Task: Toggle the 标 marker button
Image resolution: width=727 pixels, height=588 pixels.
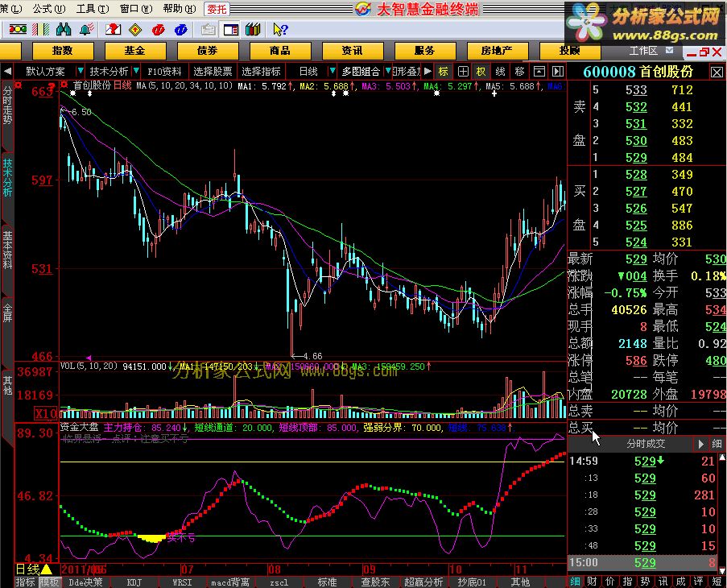Action: 444,72
